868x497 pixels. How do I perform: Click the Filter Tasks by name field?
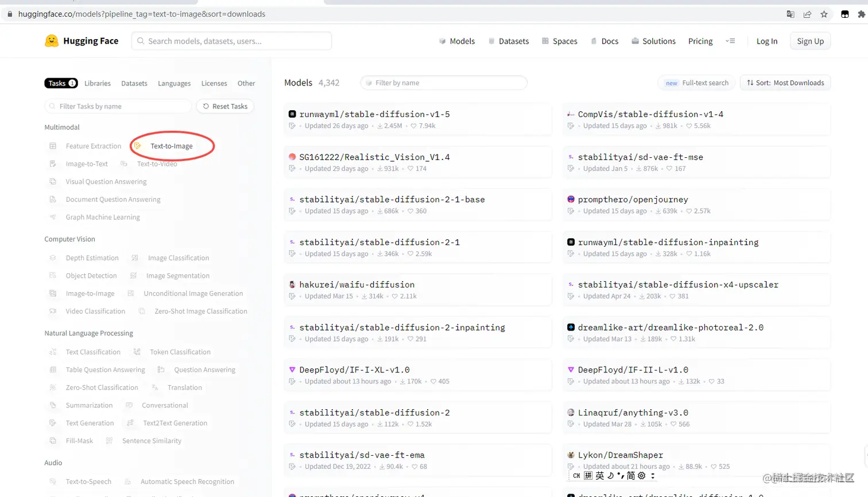click(x=118, y=106)
